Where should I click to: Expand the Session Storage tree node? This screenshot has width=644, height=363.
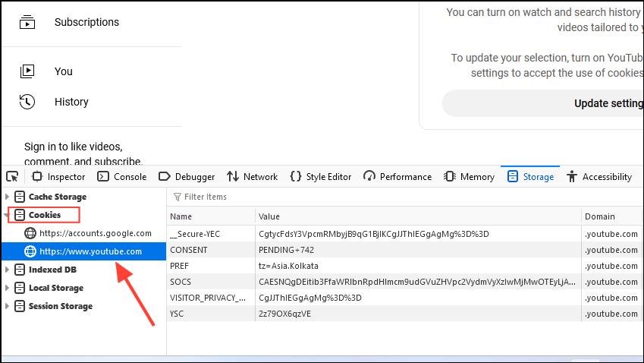click(x=7, y=306)
